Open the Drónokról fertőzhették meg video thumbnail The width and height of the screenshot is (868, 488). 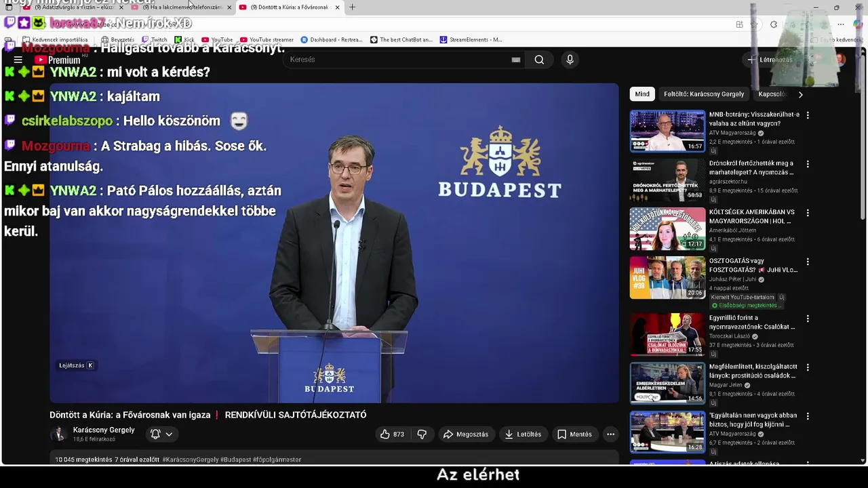(x=667, y=180)
